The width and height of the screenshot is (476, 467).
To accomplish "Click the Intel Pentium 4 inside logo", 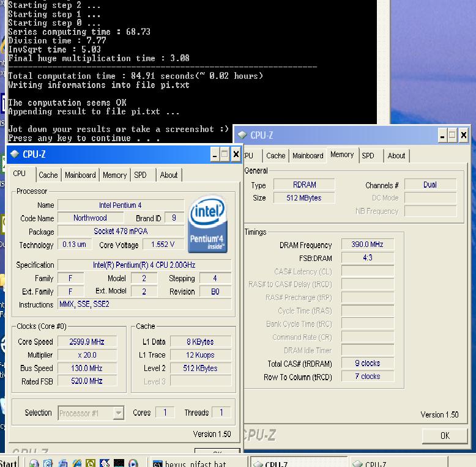I will coord(207,224).
